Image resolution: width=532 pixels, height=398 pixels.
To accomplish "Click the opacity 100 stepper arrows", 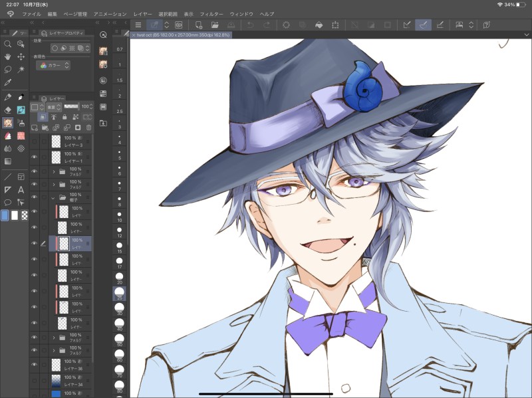I will [90, 107].
